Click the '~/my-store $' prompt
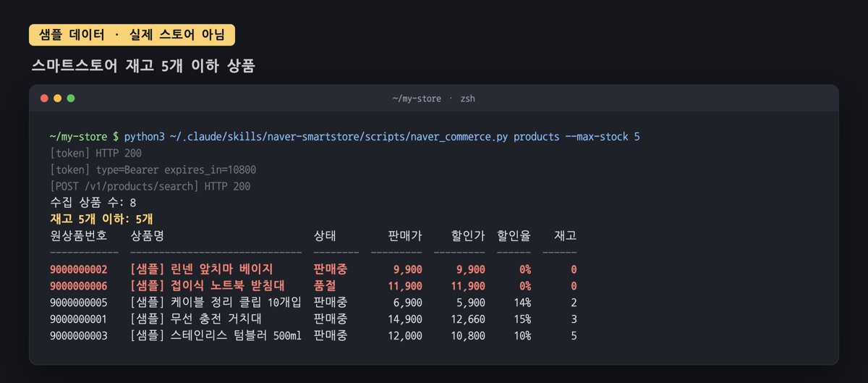 coord(84,136)
